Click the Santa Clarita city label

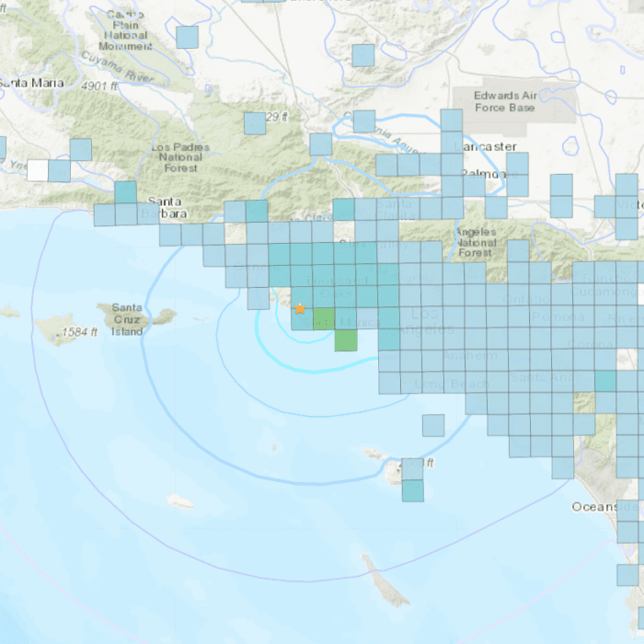[x=395, y=210]
